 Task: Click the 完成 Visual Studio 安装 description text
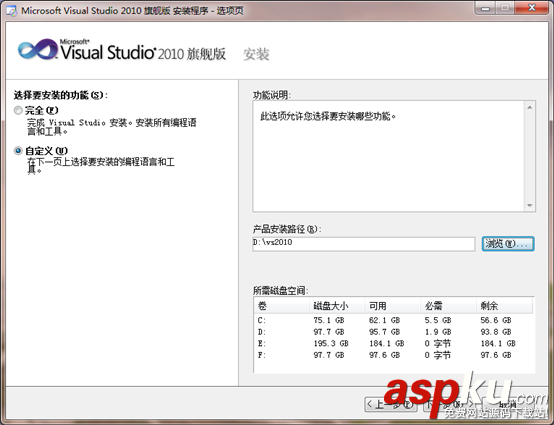[x=112, y=127]
